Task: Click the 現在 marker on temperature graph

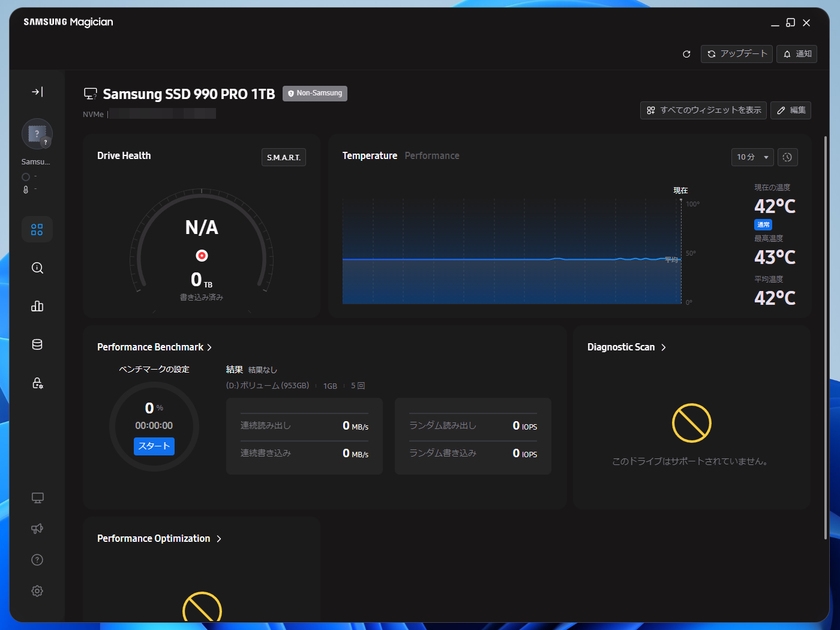Action: (x=680, y=190)
